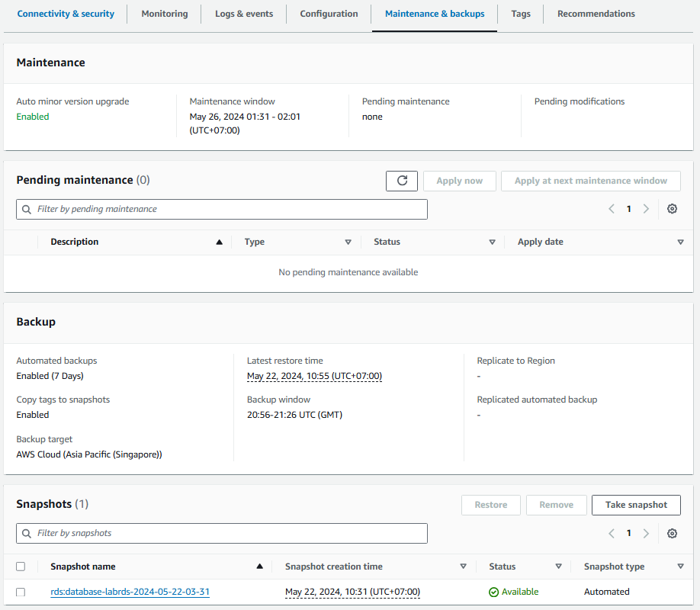This screenshot has width=700, height=610.
Task: Sort snapshots by Snapshot type column
Action: (x=680, y=567)
